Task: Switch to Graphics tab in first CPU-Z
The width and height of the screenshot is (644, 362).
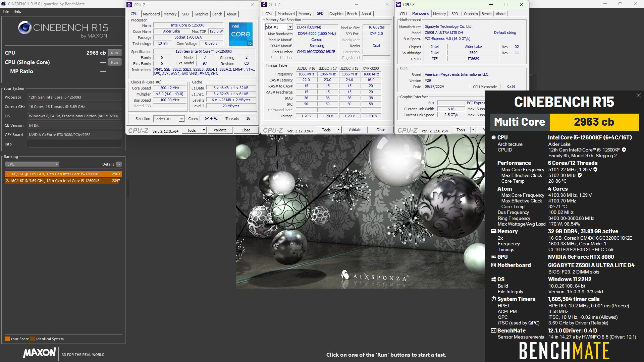Action: pos(201,14)
